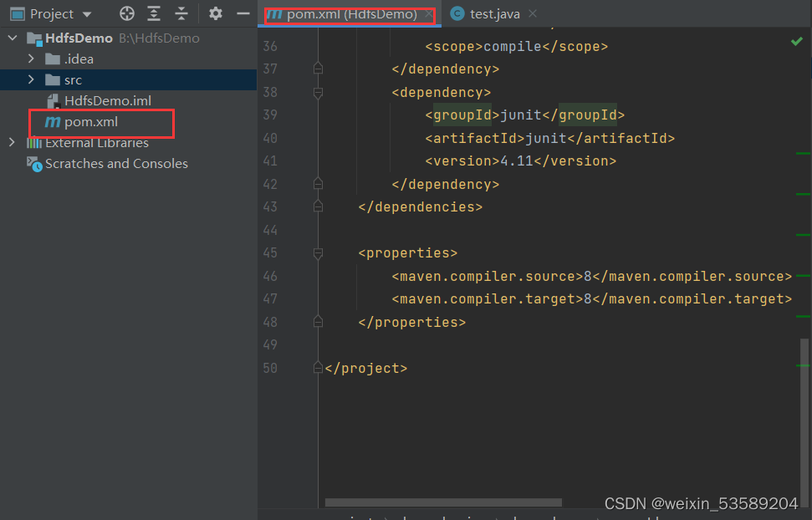Viewport: 812px width, 520px height.
Task: Open Project panel settings gear icon
Action: [215, 13]
